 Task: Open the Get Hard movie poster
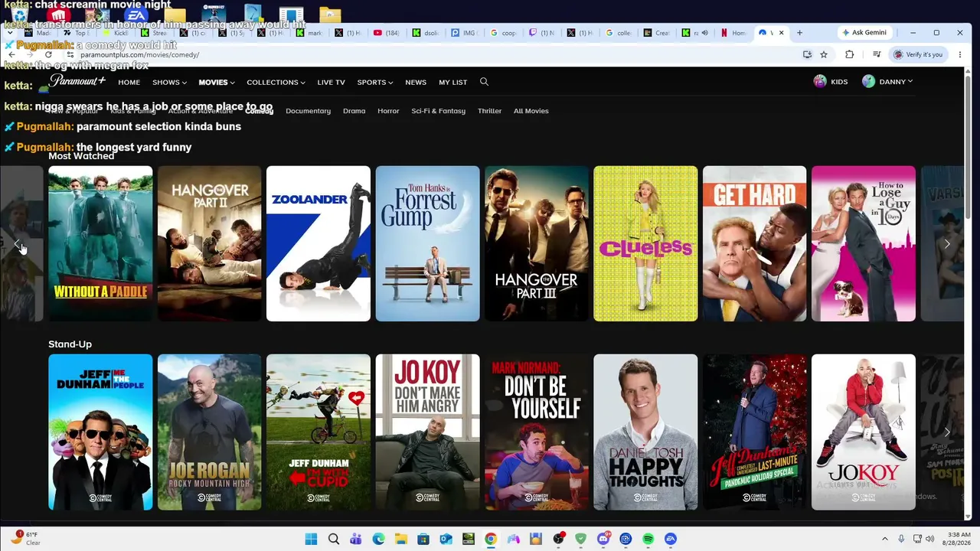point(754,243)
